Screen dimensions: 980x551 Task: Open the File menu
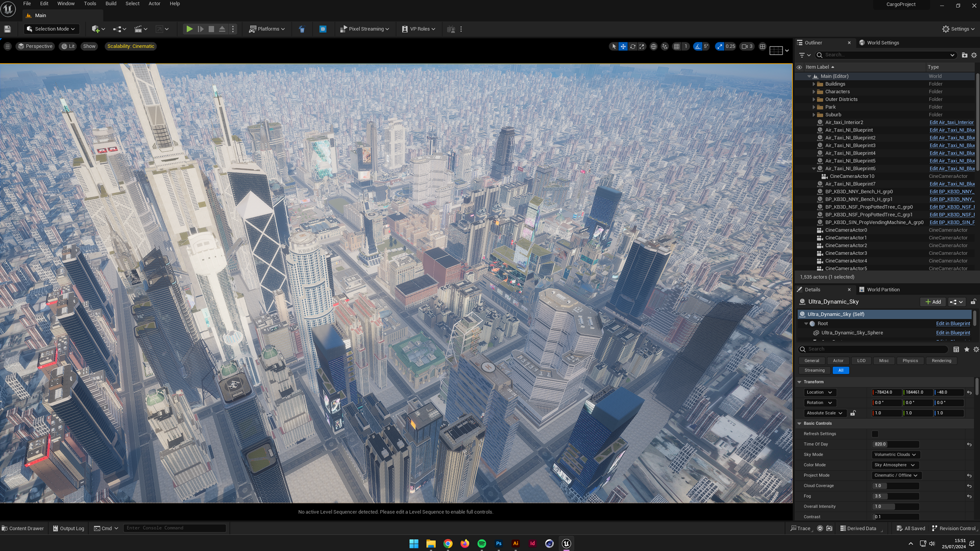point(27,4)
